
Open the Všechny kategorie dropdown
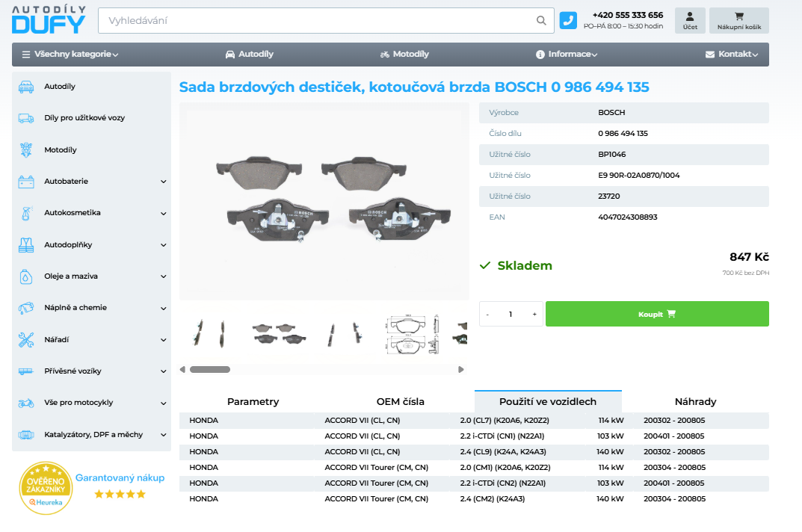point(70,55)
